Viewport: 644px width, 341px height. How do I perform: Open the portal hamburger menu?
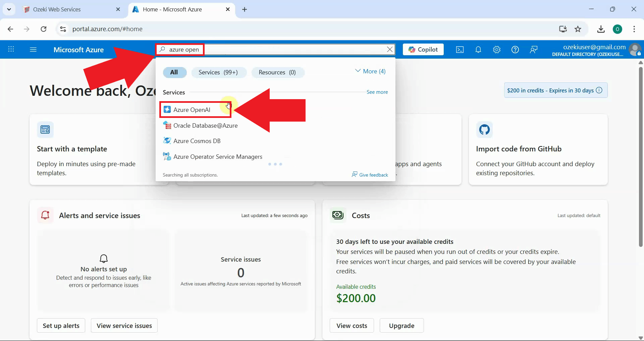[33, 49]
